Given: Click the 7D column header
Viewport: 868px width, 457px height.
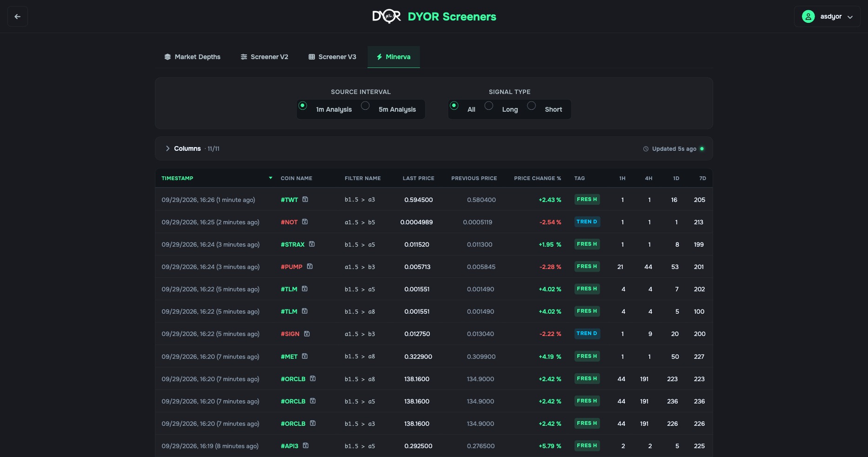Looking at the screenshot, I should pos(702,178).
